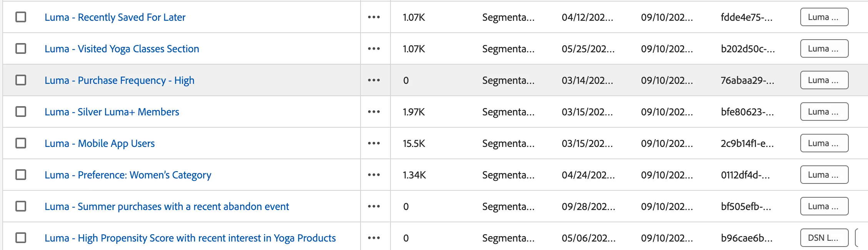Open more actions for High Propensity Score row
The height and width of the screenshot is (250, 868).
[374, 238]
